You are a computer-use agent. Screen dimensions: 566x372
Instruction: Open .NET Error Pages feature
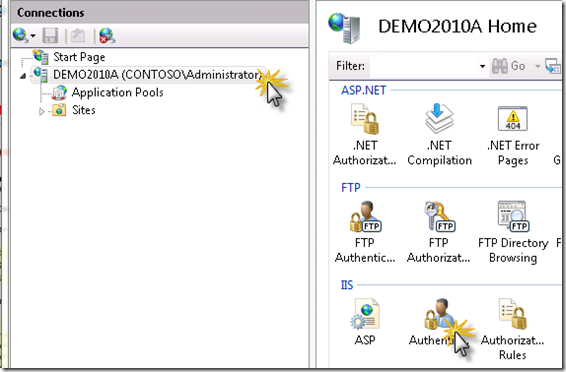(513, 134)
